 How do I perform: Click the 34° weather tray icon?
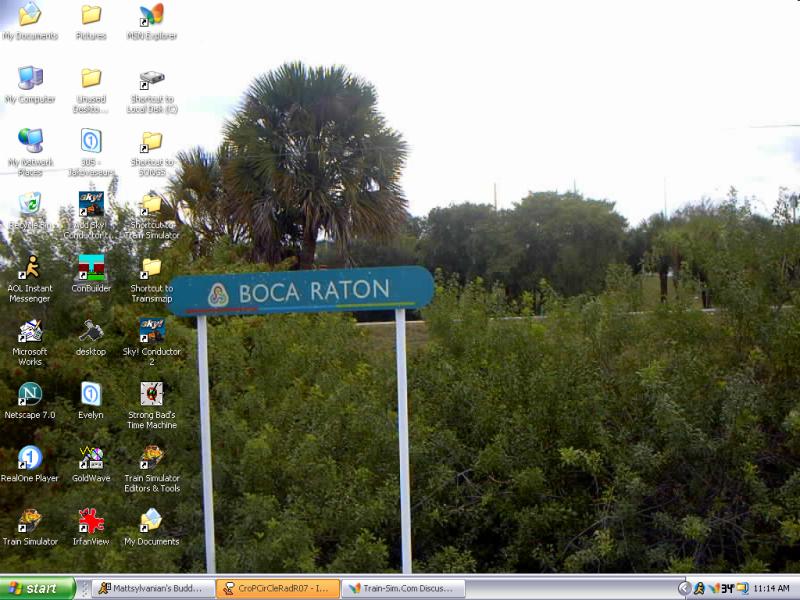tap(728, 588)
